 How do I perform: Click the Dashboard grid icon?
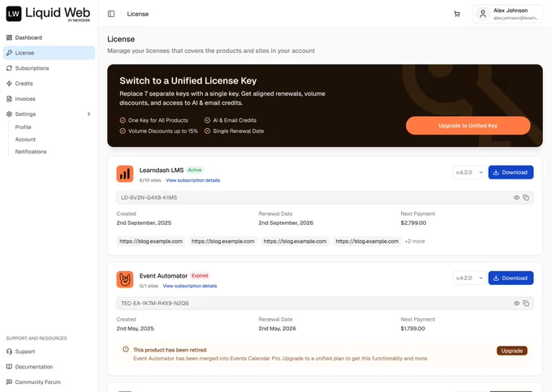click(x=9, y=37)
